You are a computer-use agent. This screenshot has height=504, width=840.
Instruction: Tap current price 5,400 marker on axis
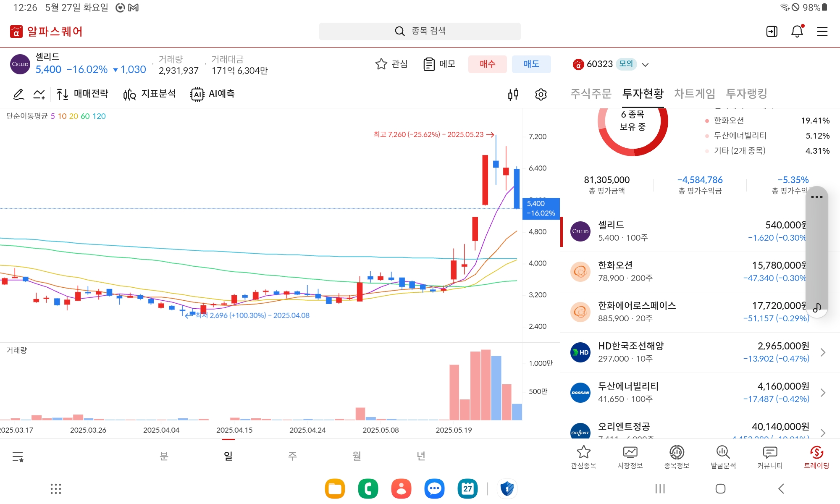pos(541,208)
